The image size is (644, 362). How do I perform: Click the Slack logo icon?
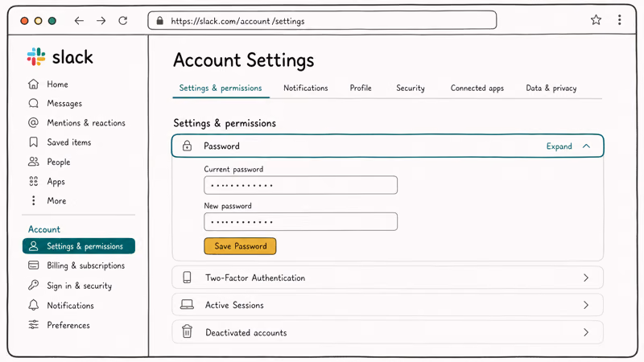point(36,56)
